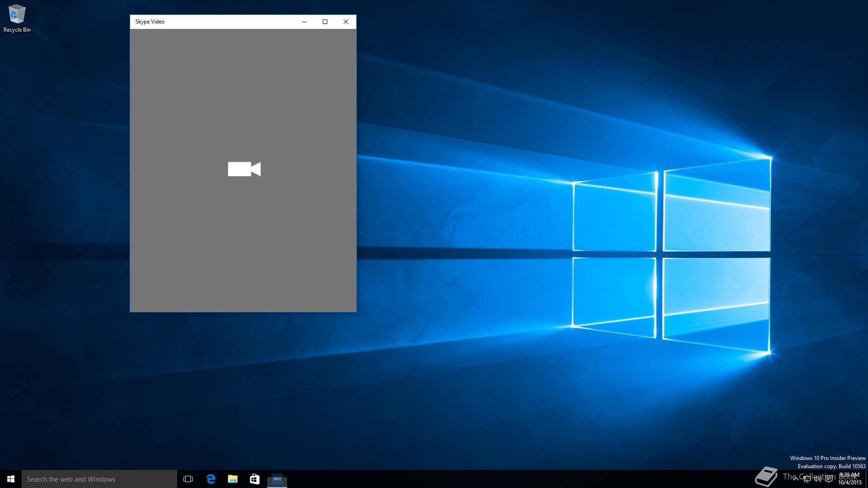
Task: Minimize the Skype Video window
Action: tap(304, 22)
